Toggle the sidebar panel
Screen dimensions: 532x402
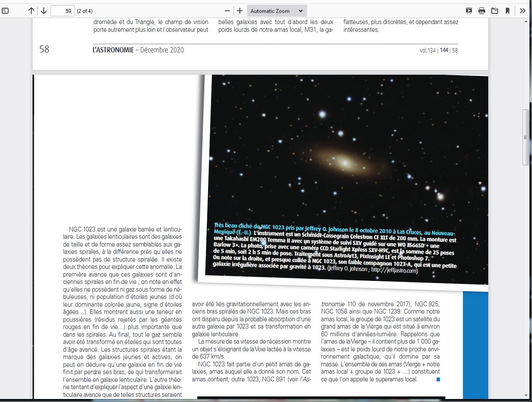(5, 11)
